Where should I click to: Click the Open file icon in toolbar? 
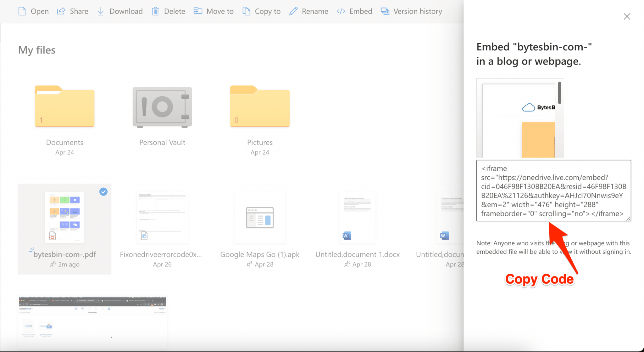pyautogui.click(x=22, y=11)
